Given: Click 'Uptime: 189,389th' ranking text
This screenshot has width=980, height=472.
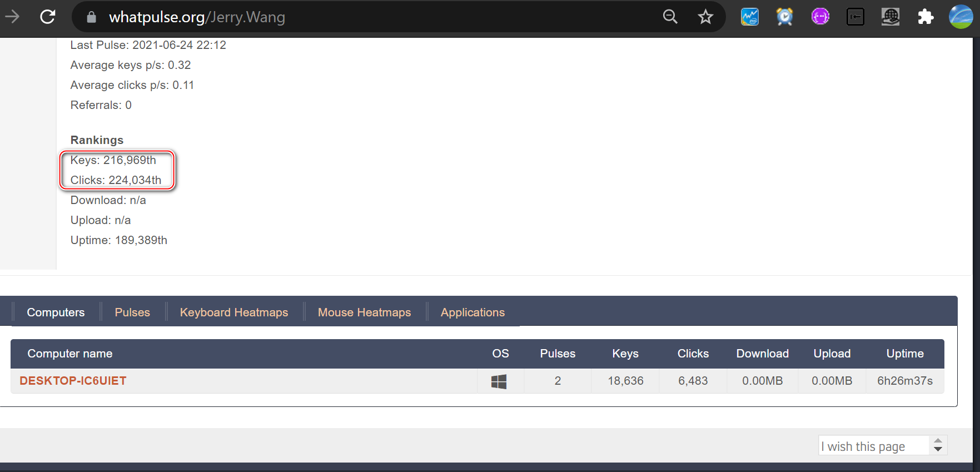Looking at the screenshot, I should (119, 240).
